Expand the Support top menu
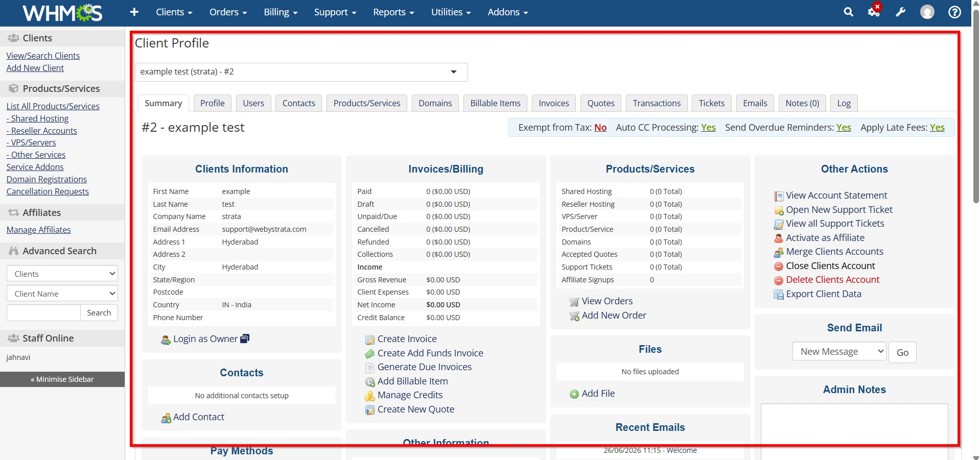980x460 pixels. tap(335, 12)
